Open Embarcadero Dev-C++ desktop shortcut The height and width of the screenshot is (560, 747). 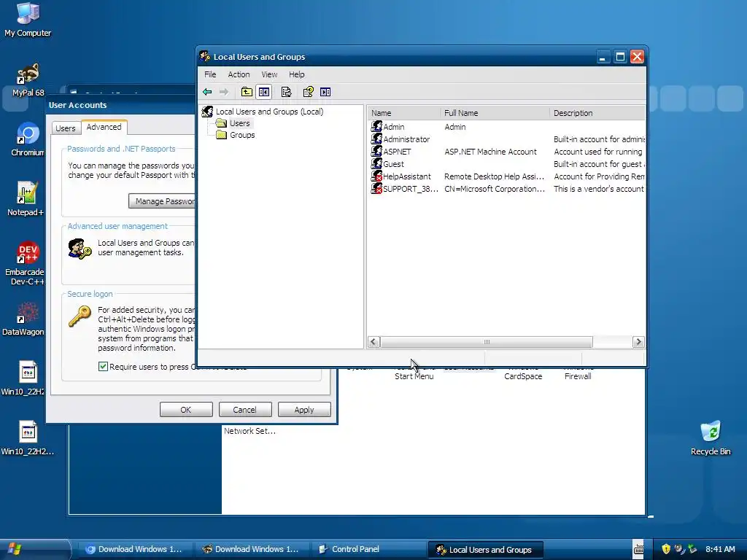pos(25,262)
